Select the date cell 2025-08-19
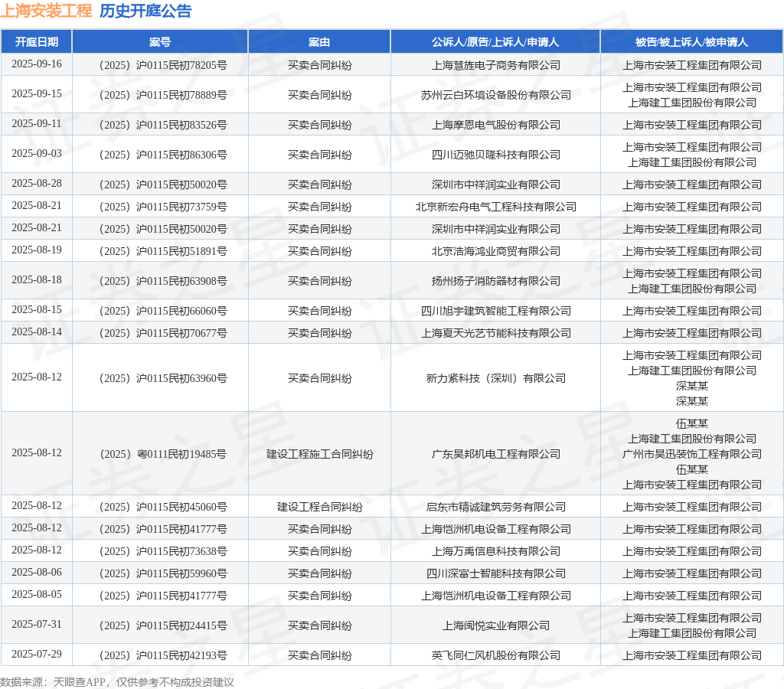The image size is (784, 689). 37,250
